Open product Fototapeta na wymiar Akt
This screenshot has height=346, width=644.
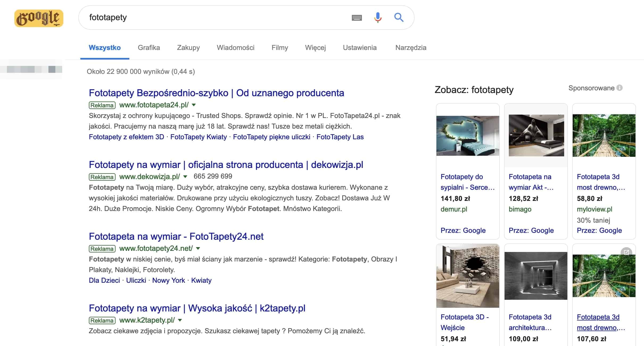[531, 182]
